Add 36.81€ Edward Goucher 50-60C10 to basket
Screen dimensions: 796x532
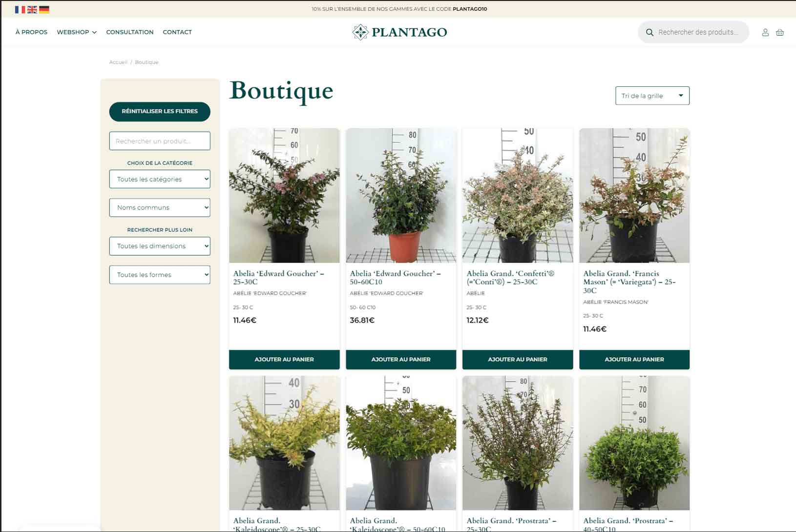pos(401,359)
